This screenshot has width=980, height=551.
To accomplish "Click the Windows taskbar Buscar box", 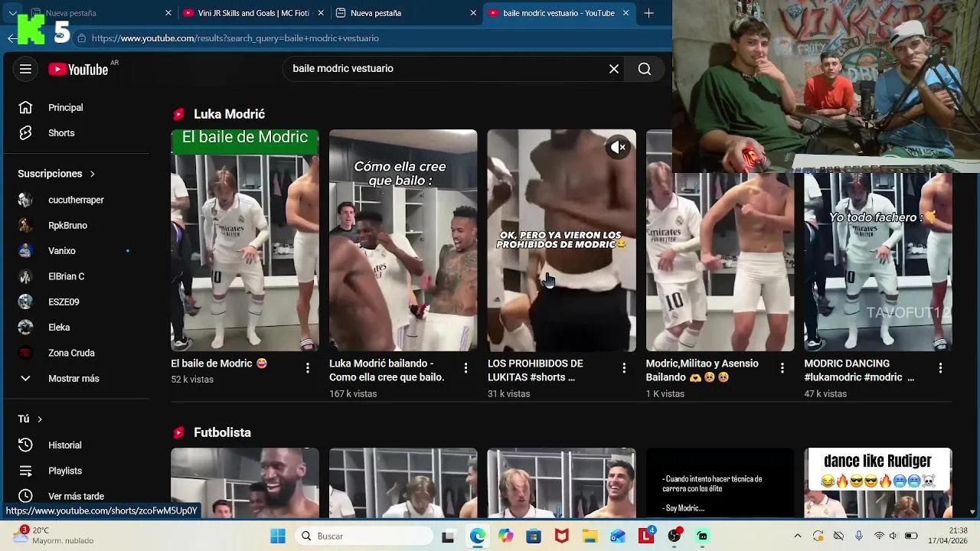I will pos(363,536).
